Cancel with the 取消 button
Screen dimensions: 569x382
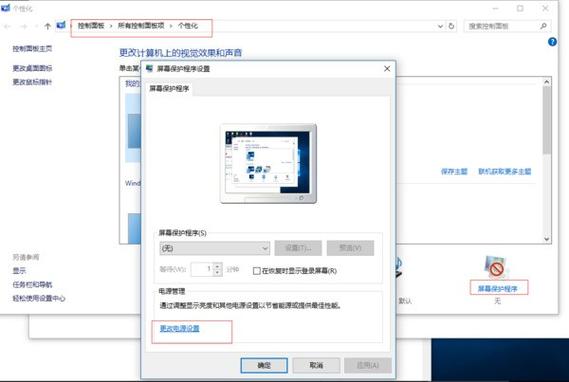tap(316, 365)
